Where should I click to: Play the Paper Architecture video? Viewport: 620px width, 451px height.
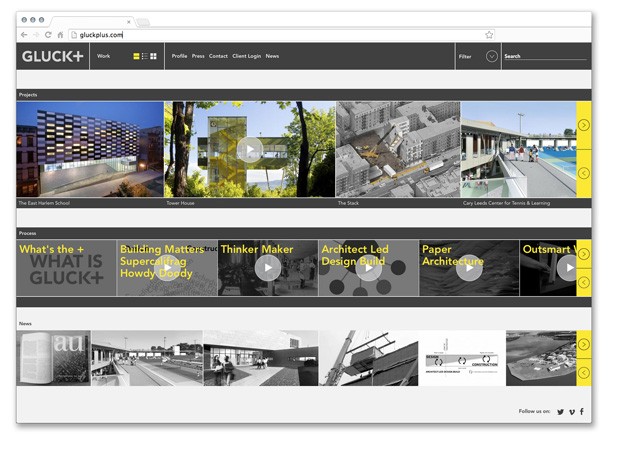[x=469, y=268]
